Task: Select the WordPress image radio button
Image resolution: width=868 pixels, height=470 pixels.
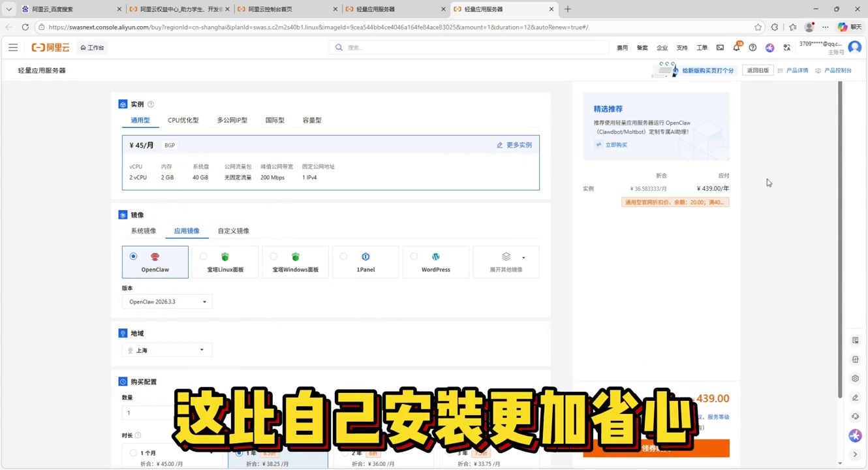Action: point(414,256)
